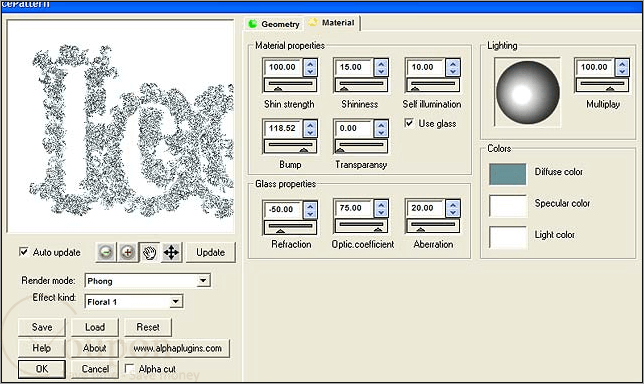Click the floral text preview image

121,126
